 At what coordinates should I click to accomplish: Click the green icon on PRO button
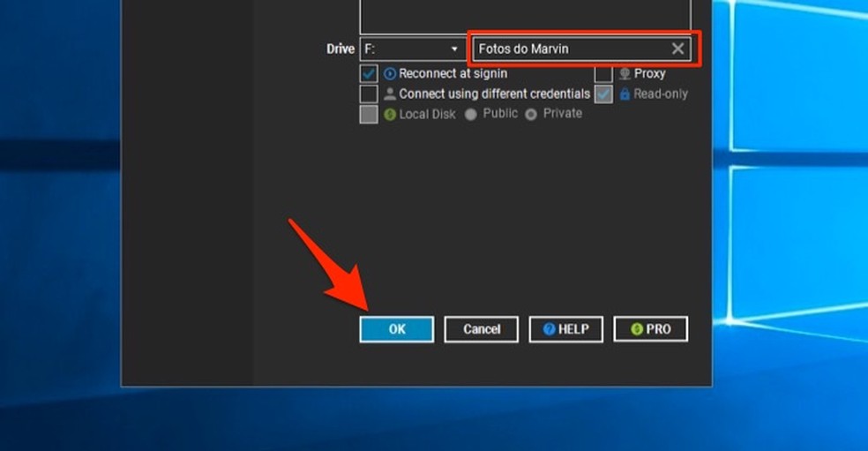pos(637,329)
